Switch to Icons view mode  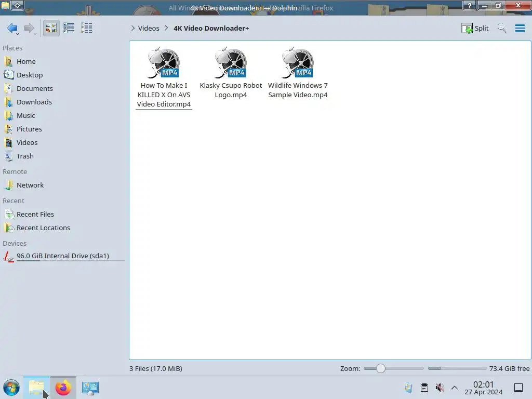click(x=51, y=28)
